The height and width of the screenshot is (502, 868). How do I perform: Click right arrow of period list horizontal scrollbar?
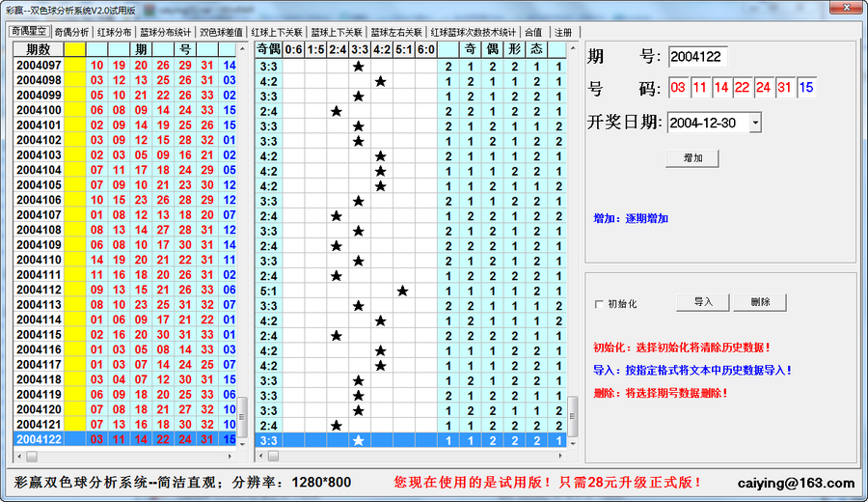pos(230,456)
